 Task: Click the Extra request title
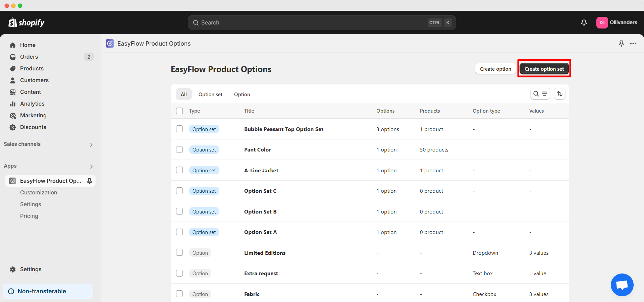[x=261, y=273]
